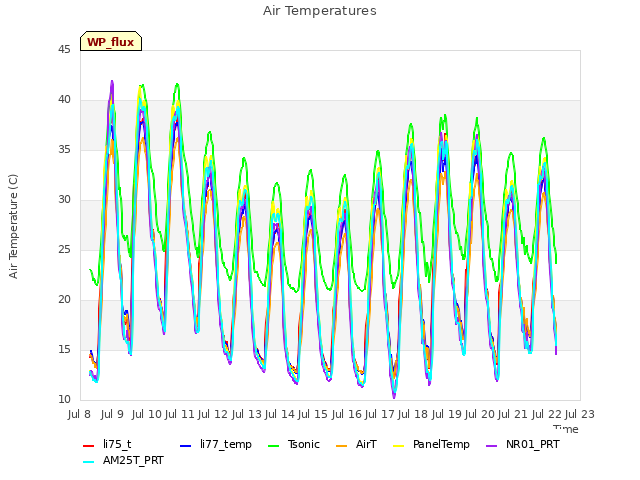Click the Jul 13 x-axis tick label
Screen dimensions: 640x480
pyautogui.click(x=247, y=414)
